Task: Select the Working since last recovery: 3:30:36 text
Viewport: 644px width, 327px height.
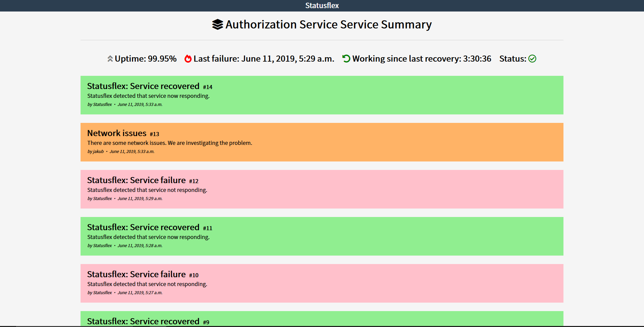Action: click(422, 59)
